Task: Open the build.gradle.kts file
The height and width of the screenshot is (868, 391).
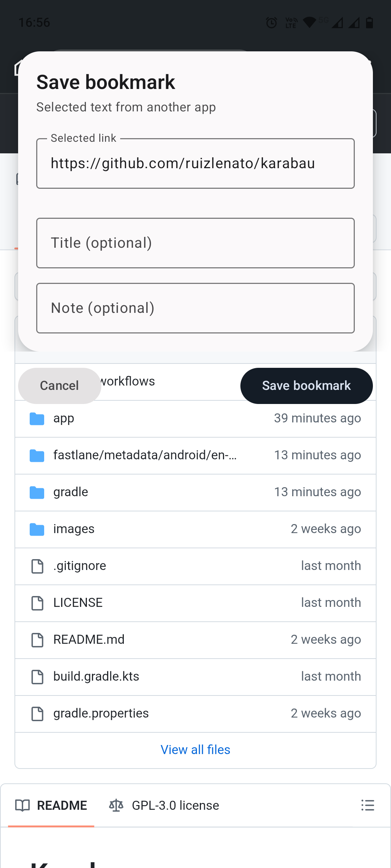Action: point(96,676)
